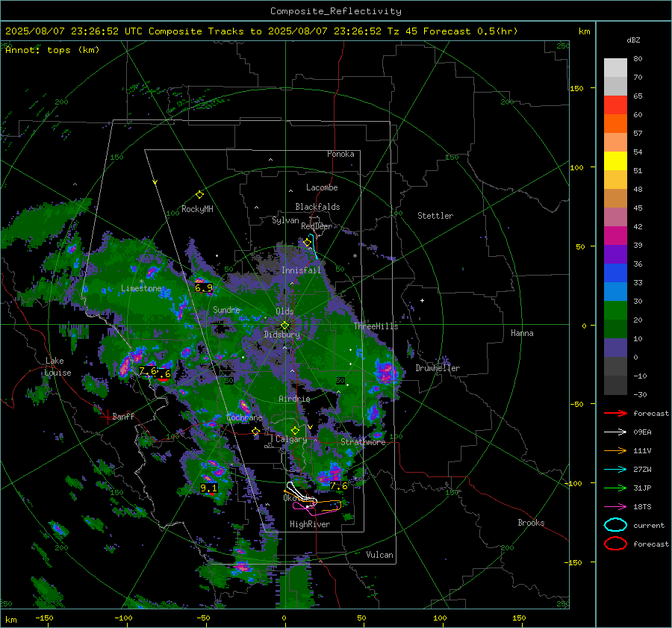Viewport: 672px width, 628px height.
Task: Click the cyan current ellipse legend icon
Action: click(615, 525)
